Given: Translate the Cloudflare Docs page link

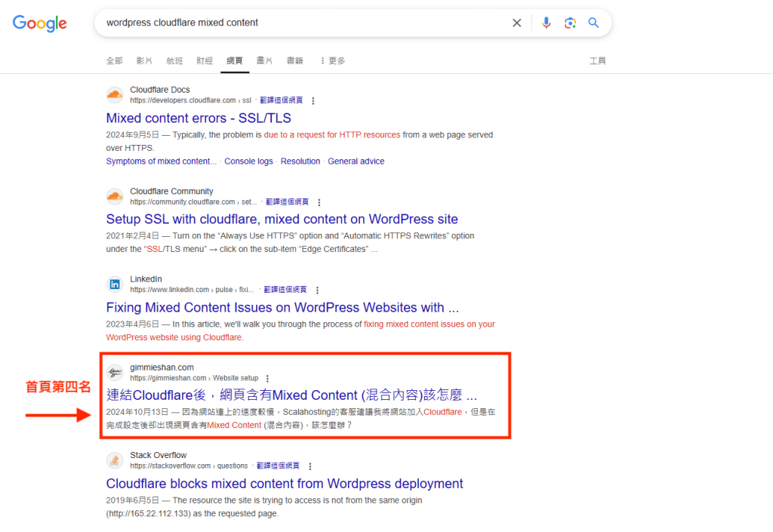Looking at the screenshot, I should coord(281,100).
